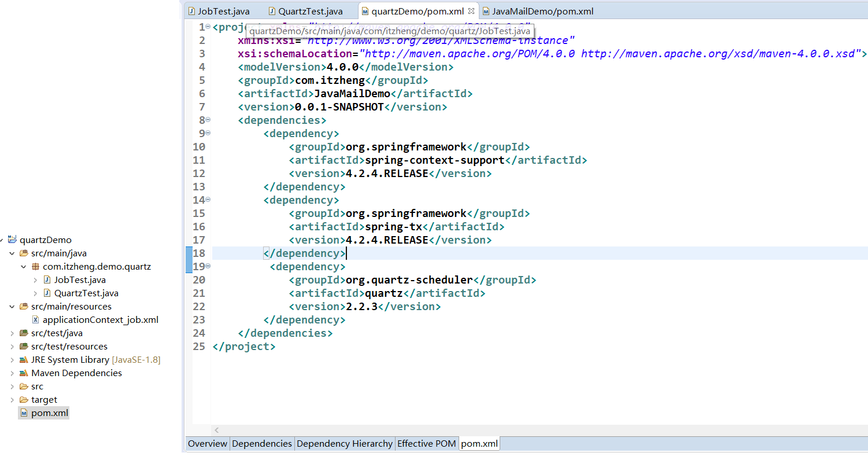Collapse the com.itzheng.demo.quartz package
This screenshot has width=868, height=460.
[24, 266]
